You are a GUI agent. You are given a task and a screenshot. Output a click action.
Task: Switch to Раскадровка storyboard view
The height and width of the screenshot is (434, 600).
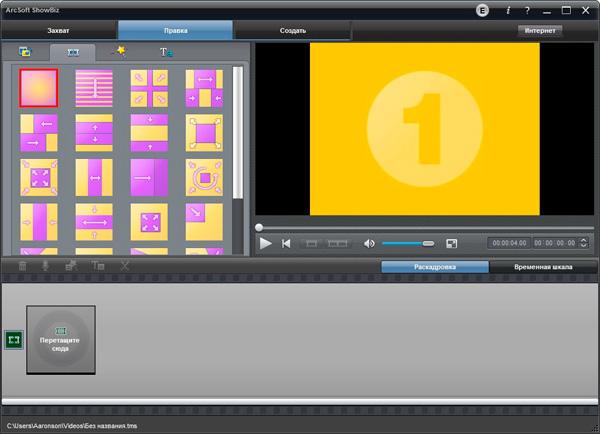tap(435, 267)
